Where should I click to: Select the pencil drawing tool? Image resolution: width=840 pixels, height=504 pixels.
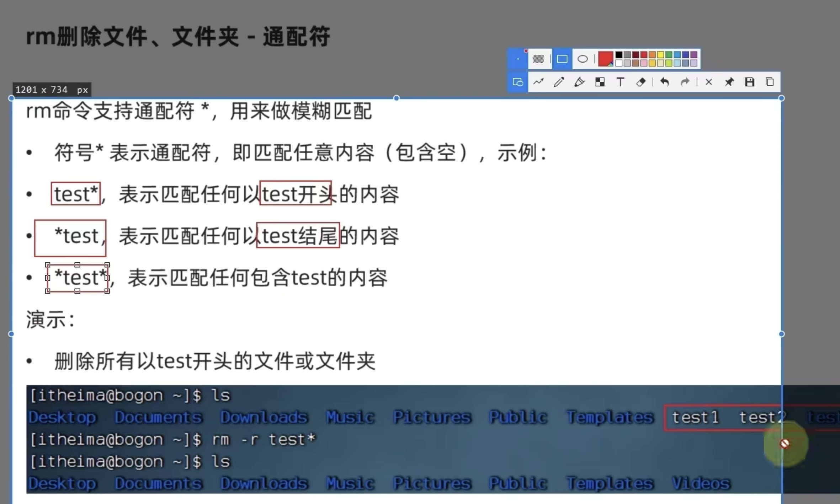(559, 82)
